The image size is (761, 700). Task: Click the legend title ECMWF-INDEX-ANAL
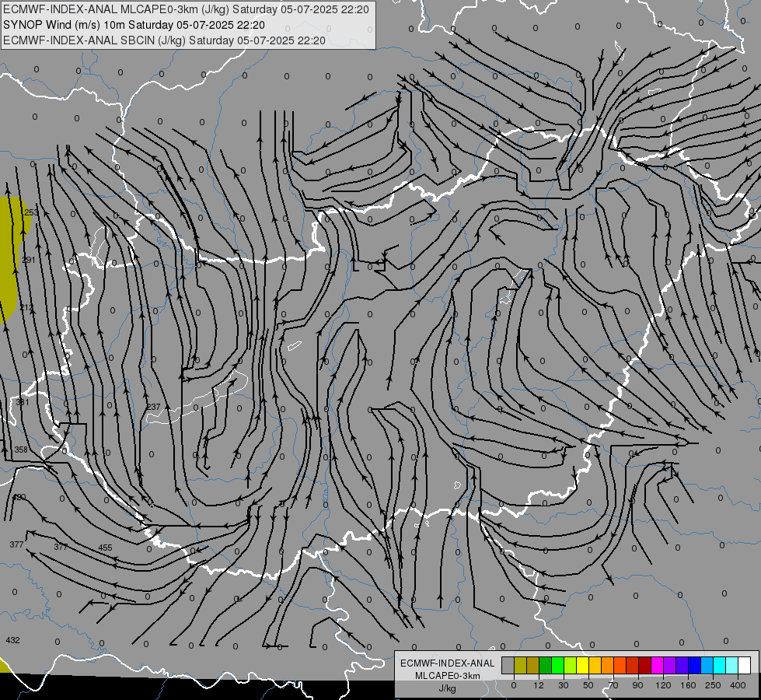coord(448,663)
